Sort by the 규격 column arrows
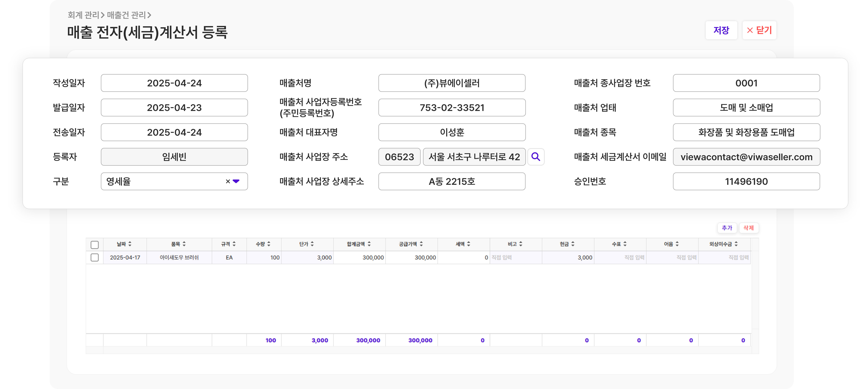Image resolution: width=868 pixels, height=389 pixels. pos(234,244)
